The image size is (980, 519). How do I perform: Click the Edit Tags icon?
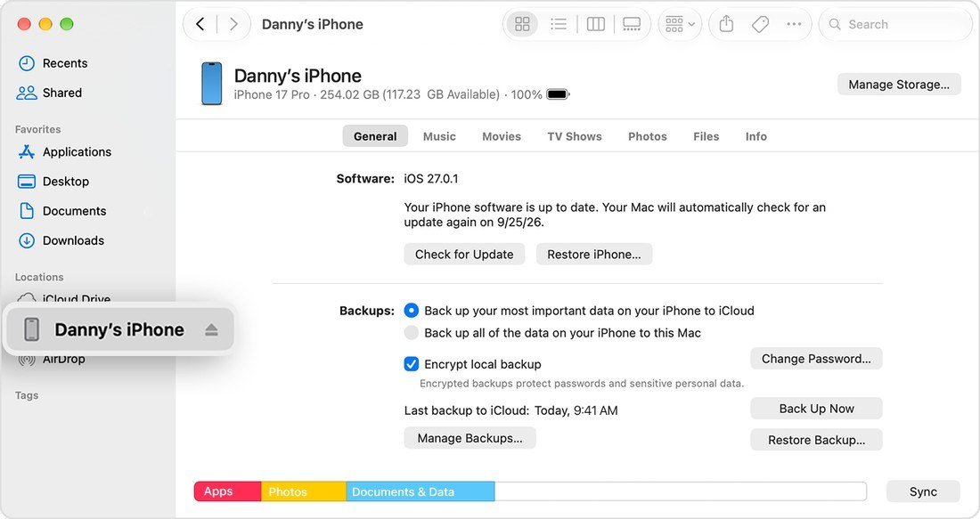(760, 24)
